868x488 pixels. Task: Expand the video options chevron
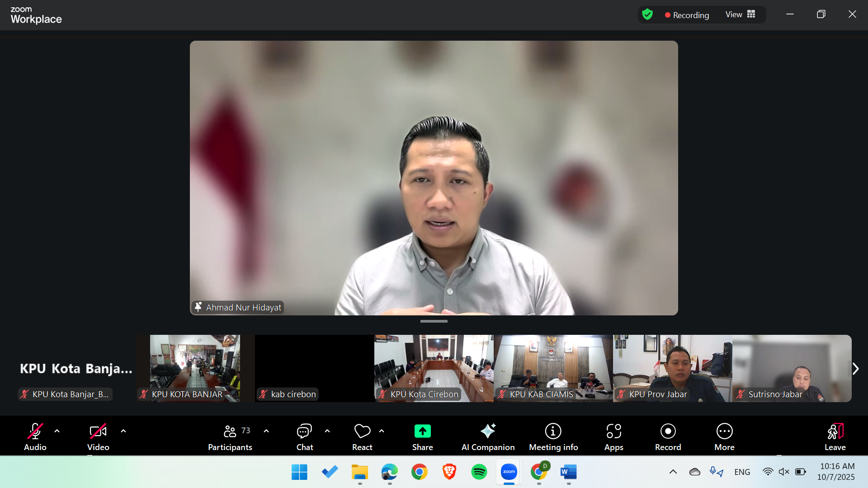point(123,431)
